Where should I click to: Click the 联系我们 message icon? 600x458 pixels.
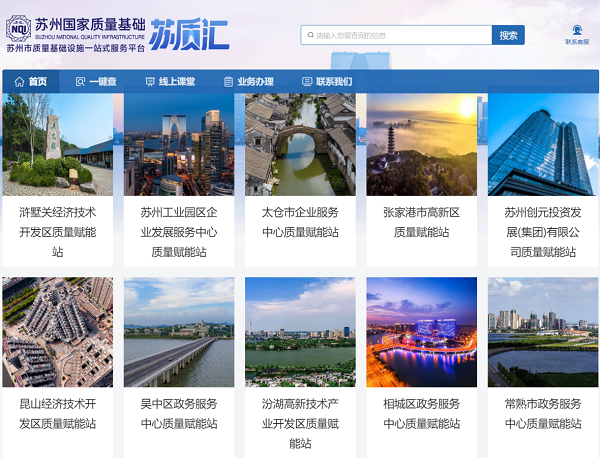point(307,81)
